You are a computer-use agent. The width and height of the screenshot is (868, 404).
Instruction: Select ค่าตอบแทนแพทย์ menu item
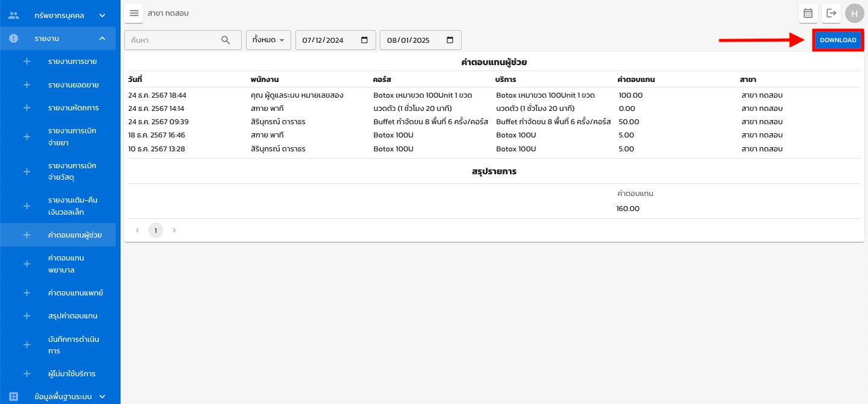pyautogui.click(x=76, y=293)
